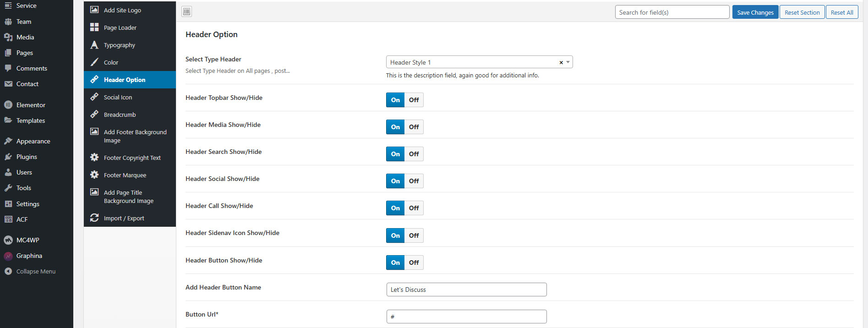Screen dimensions: 868x328
Task: Clear the Header Style 1 selection
Action: point(561,62)
